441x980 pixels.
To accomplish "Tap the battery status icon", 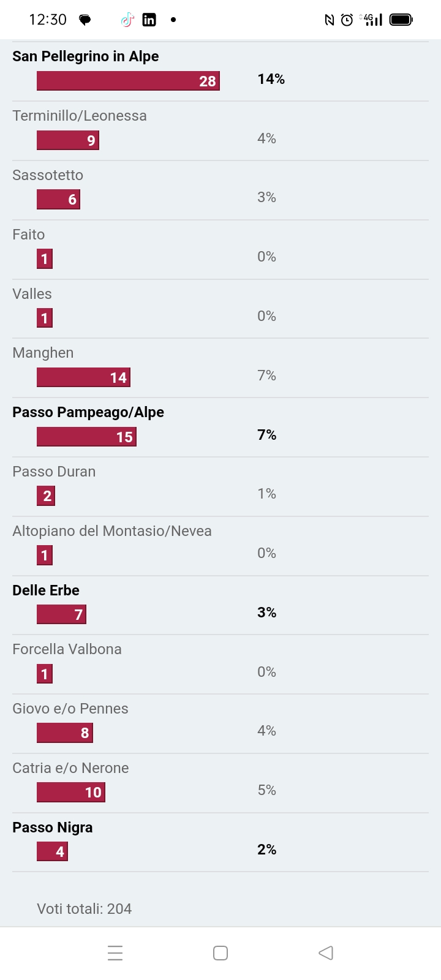I will 401,20.
